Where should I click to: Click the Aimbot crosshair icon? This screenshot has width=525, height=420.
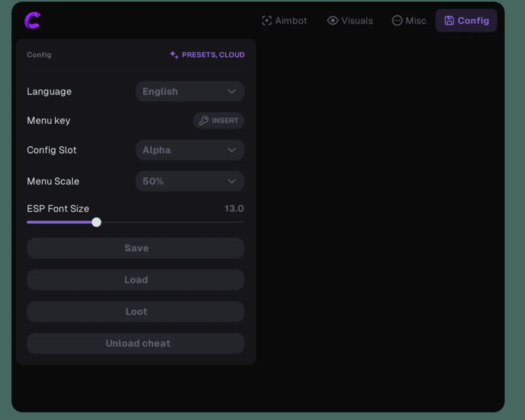267,21
